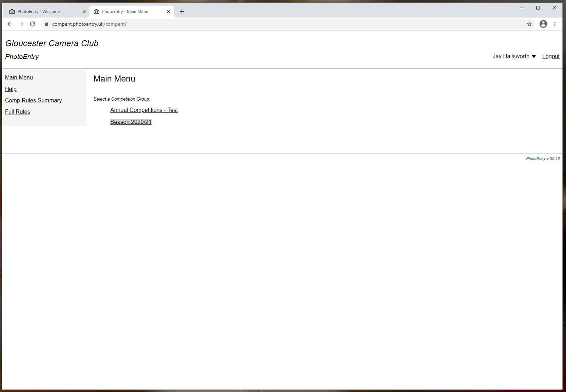Image resolution: width=566 pixels, height=392 pixels.
Task: Click the forward navigation arrow
Action: [x=21, y=24]
